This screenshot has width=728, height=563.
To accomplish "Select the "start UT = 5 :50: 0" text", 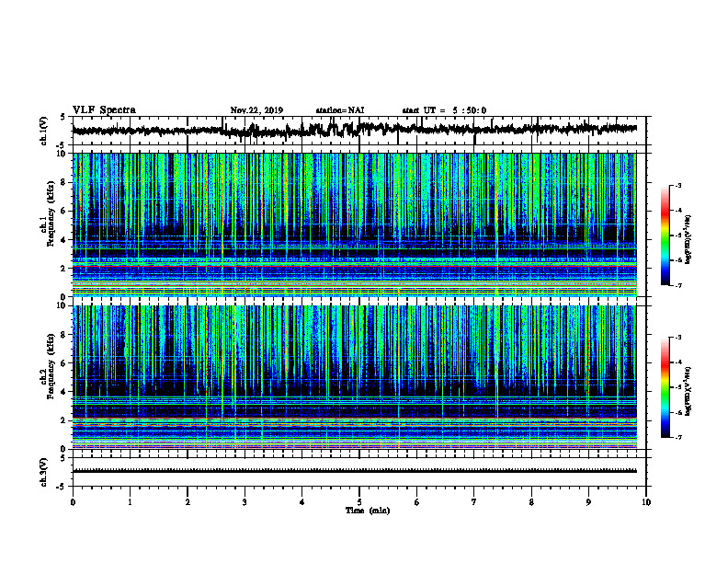I will tap(444, 110).
